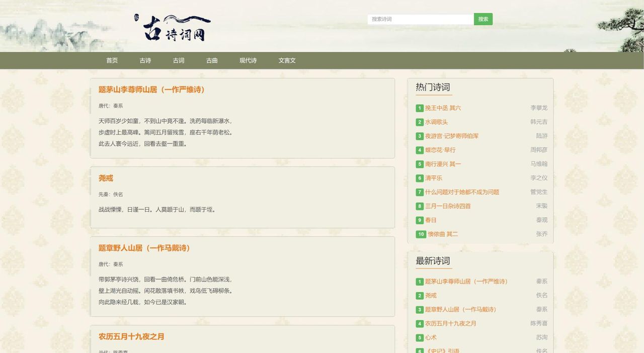Open 夜游宫·记梦寄师伯浑 by 陆游

tap(451, 135)
